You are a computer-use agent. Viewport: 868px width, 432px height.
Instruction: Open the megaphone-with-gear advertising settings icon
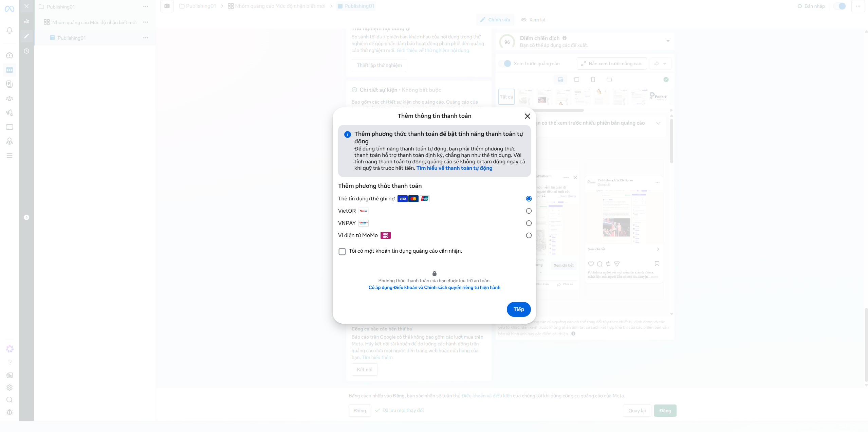10,113
